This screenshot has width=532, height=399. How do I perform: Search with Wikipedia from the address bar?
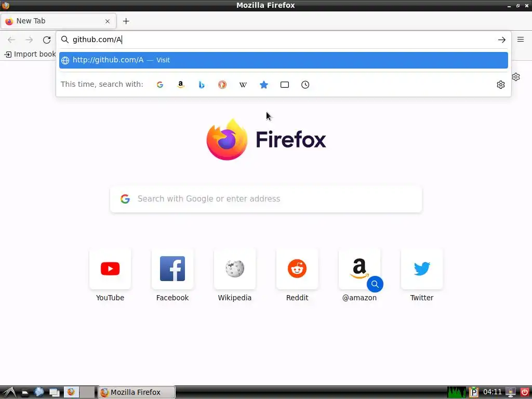point(243,85)
